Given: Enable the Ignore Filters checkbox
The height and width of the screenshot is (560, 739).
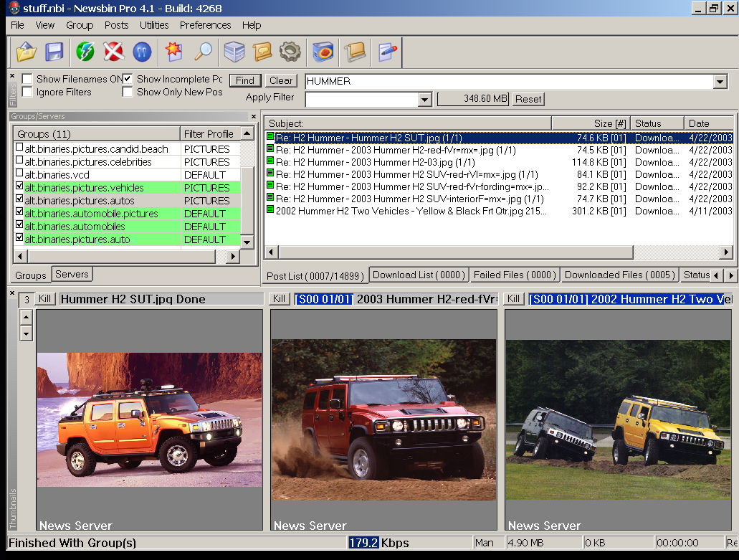Looking at the screenshot, I should click(27, 92).
